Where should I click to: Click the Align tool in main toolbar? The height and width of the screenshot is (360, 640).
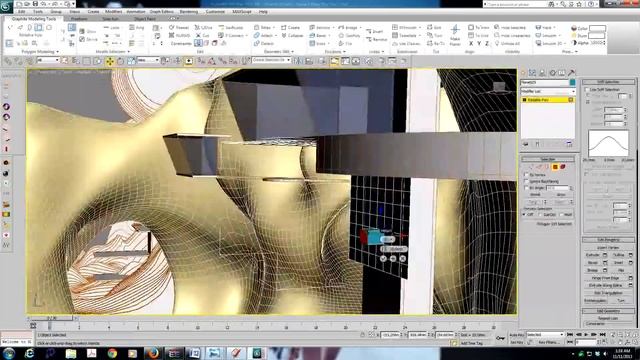pos(309,61)
